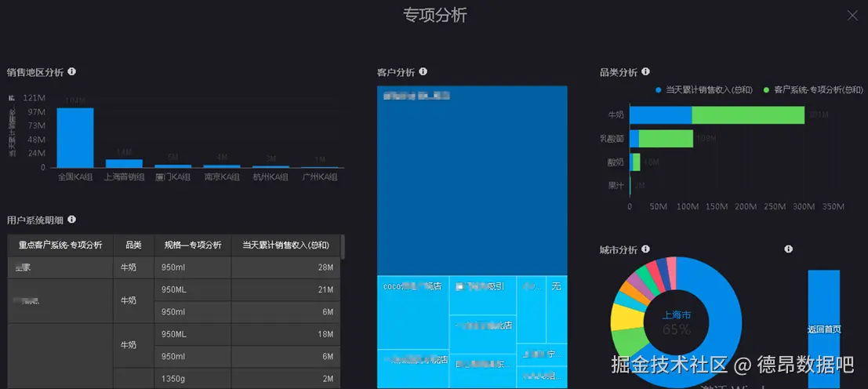Screen dimensions: 868x389
Task: Click the green segment of the 乳酸菌 bar
Action: [666, 139]
